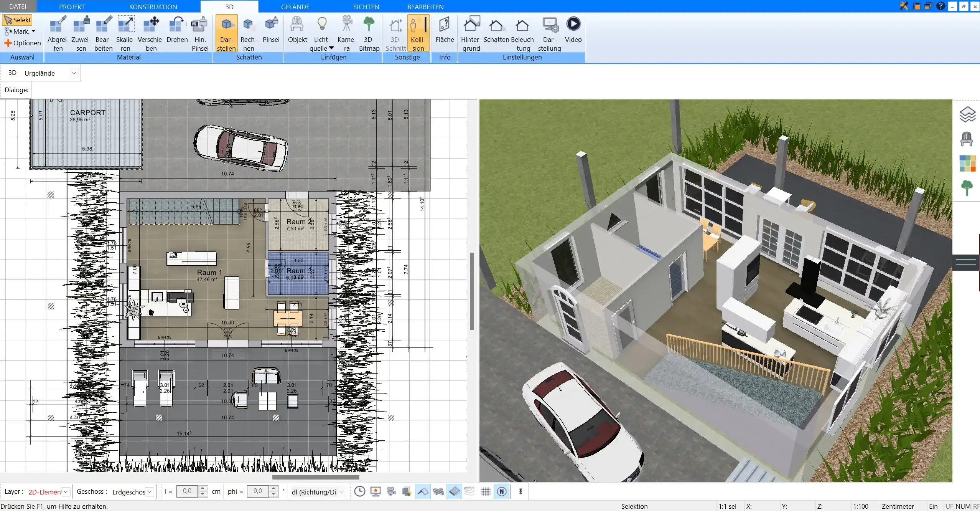This screenshot has width=980, height=511.
Task: Click the Selekt selection button
Action: [x=18, y=20]
